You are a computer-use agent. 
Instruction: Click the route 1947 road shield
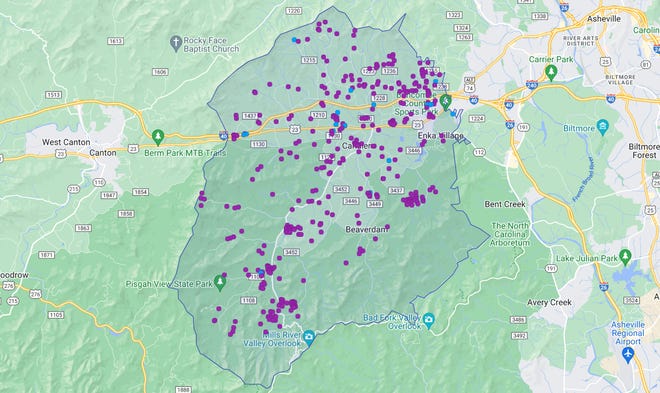click(109, 195)
